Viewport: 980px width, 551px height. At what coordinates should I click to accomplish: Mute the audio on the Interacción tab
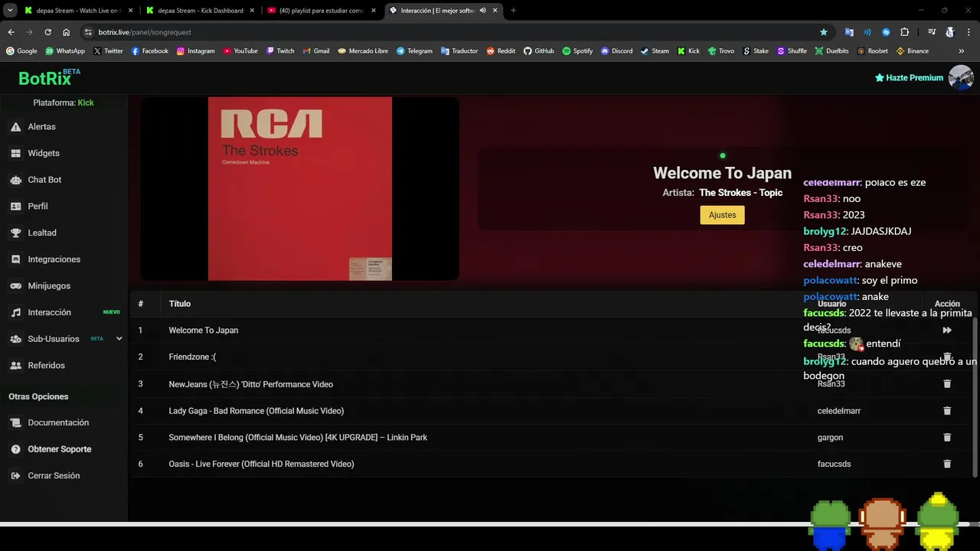point(482,11)
